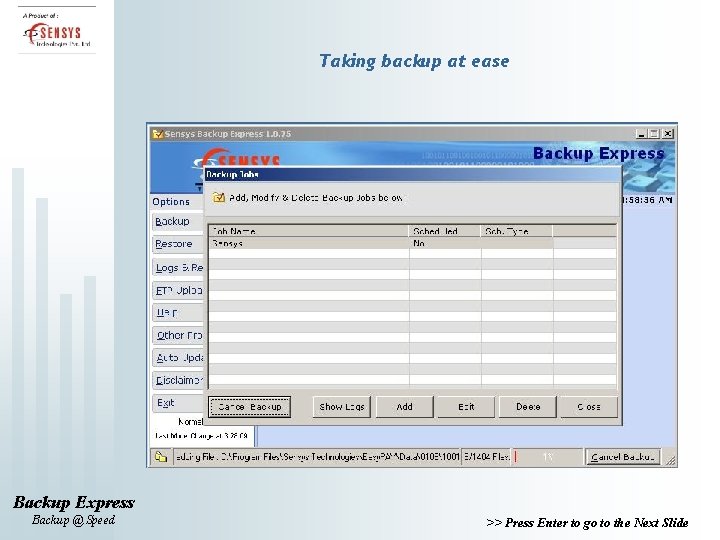Click the resize grip of main window

671,461
